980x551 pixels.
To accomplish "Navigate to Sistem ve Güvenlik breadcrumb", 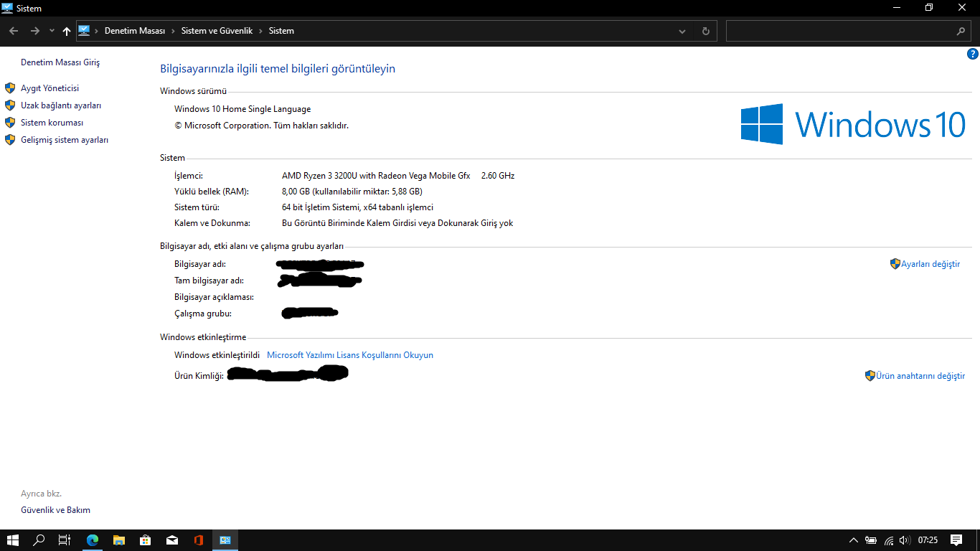I will pyautogui.click(x=217, y=31).
